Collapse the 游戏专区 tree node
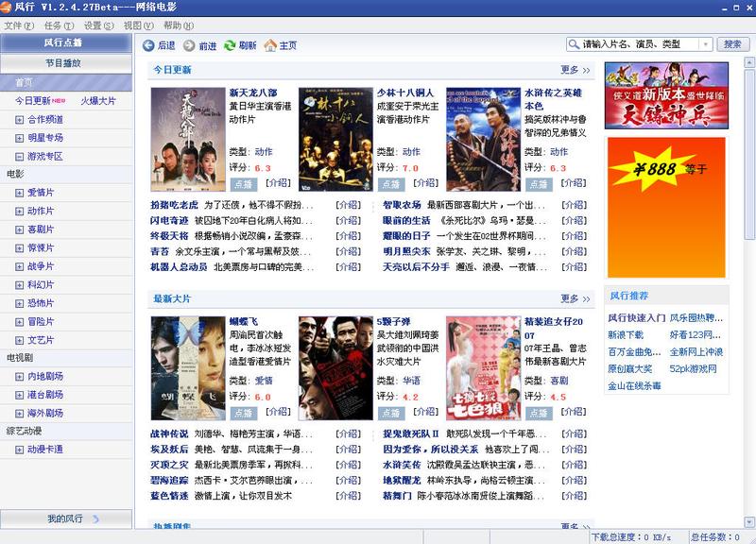Screen dimensions: 756x544 [x=19, y=157]
